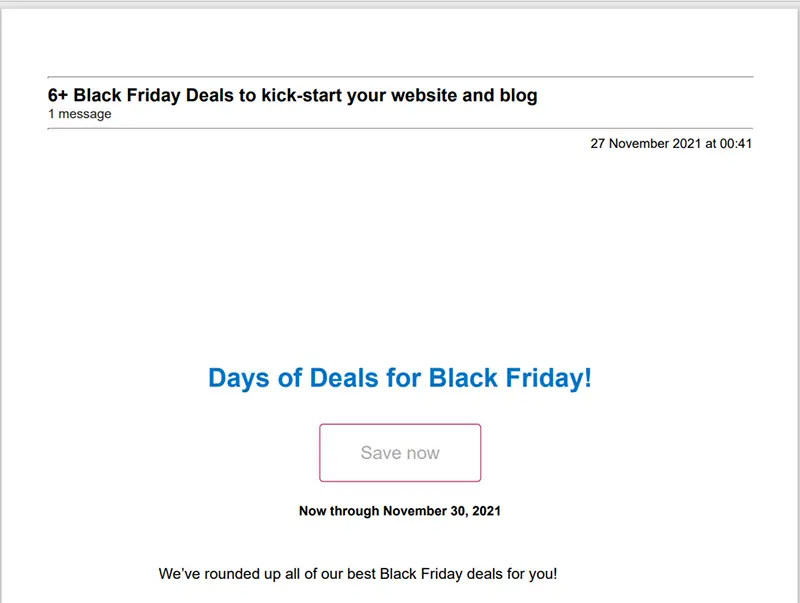
Task: Click the divider line above the subject
Action: tap(400, 77)
